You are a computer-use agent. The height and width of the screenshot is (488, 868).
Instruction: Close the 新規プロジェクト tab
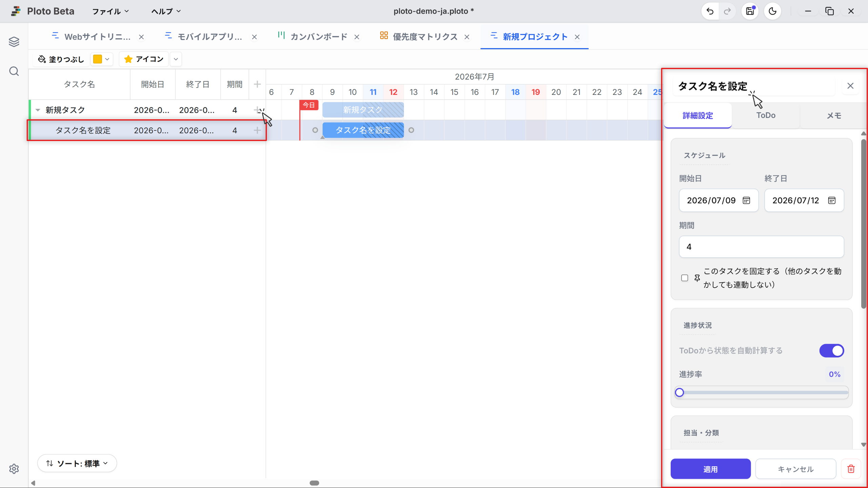pos(577,37)
